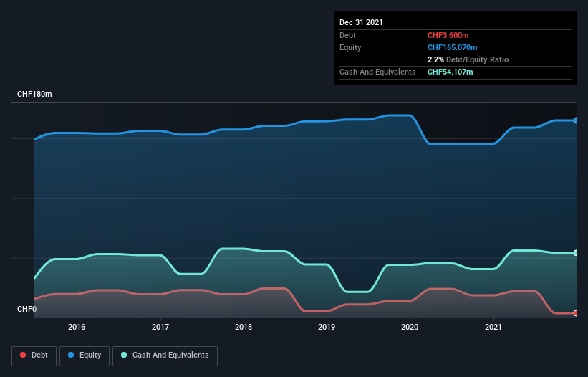
Task: Click the CHF54.107m cash value
Action: click(x=450, y=72)
